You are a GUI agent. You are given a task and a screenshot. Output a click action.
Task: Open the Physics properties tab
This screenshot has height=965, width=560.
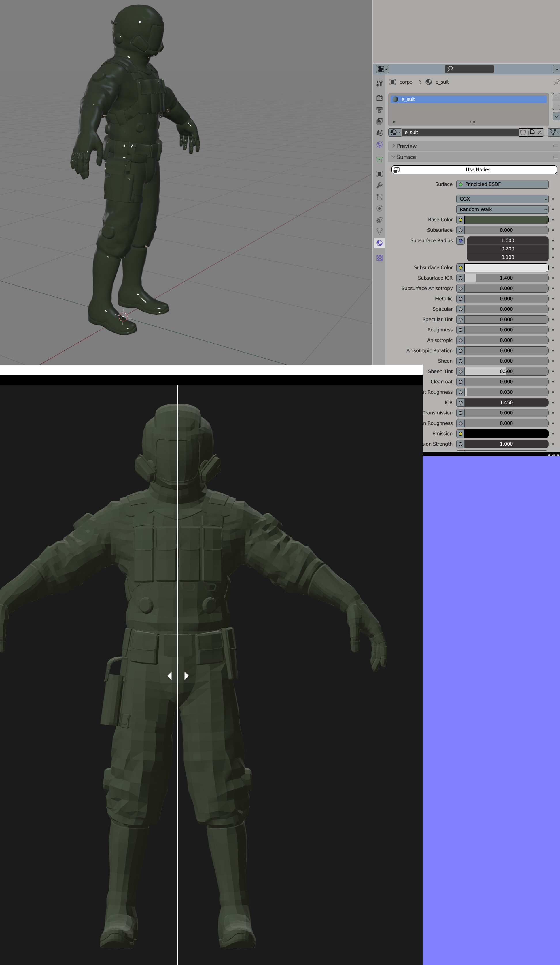tap(379, 208)
